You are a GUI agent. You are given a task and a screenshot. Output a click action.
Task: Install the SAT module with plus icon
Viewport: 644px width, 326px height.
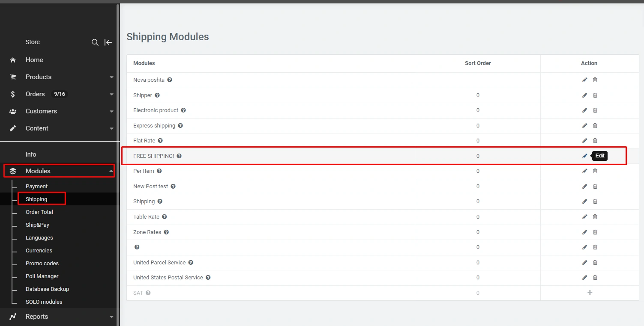tap(590, 293)
